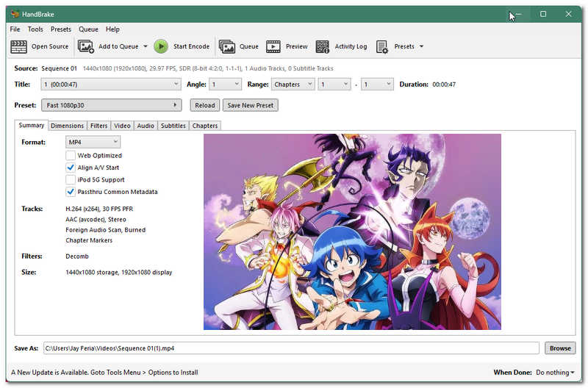This screenshot has width=588, height=388.
Task: Minimize the HandBrake window
Action: pyautogui.click(x=518, y=14)
